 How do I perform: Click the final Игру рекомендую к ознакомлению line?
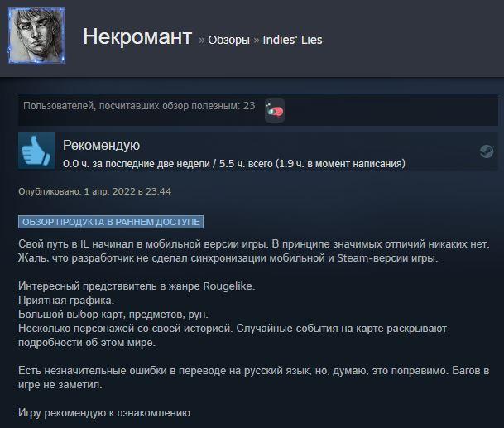coord(104,413)
